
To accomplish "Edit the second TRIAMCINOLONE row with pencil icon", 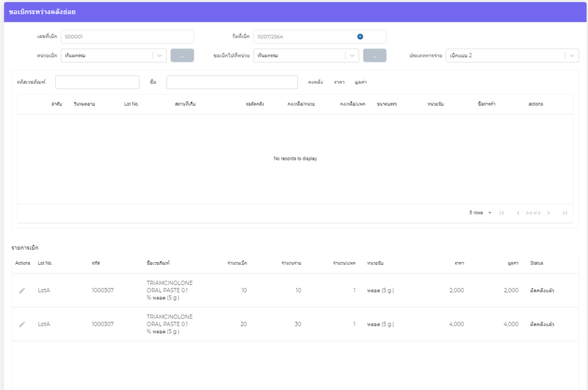I will tap(22, 324).
